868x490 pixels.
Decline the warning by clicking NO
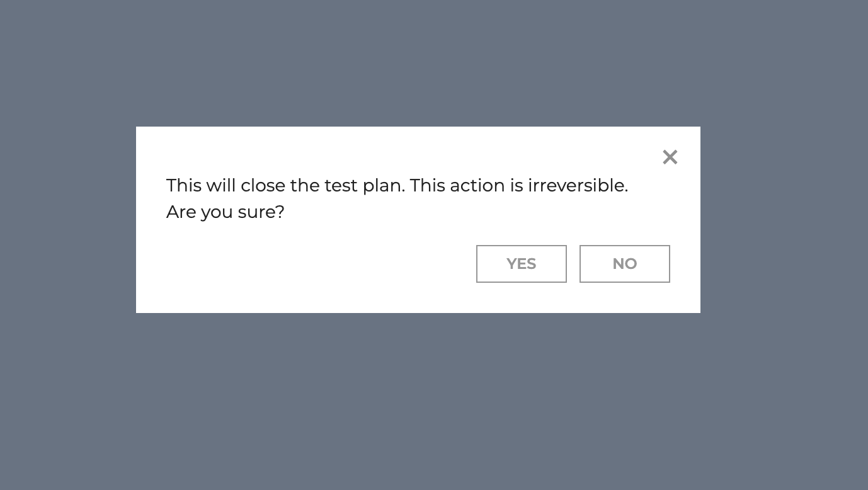[x=625, y=264]
